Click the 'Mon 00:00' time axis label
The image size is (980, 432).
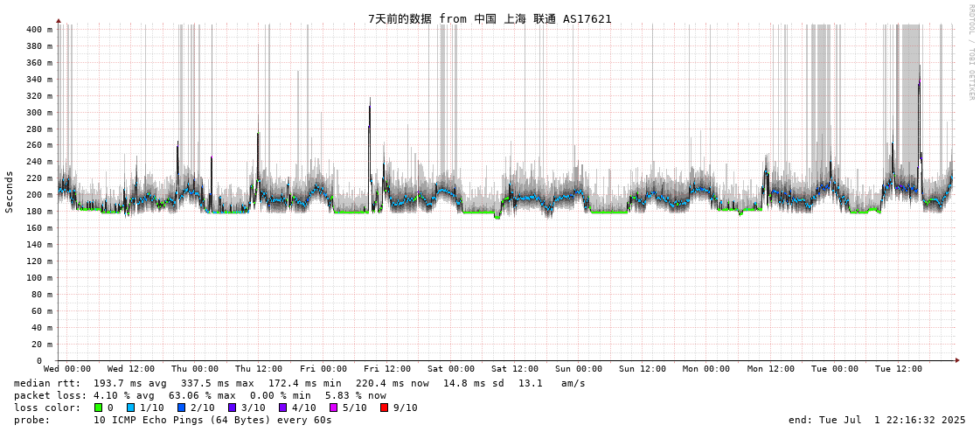pos(706,369)
